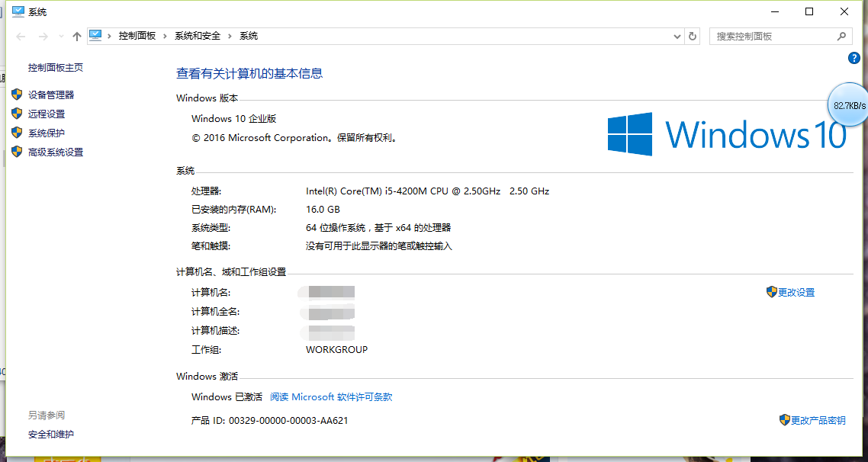Viewport: 868px width, 462px height.
Task: Open 设备管理器 from the sidebar
Action: pos(51,95)
